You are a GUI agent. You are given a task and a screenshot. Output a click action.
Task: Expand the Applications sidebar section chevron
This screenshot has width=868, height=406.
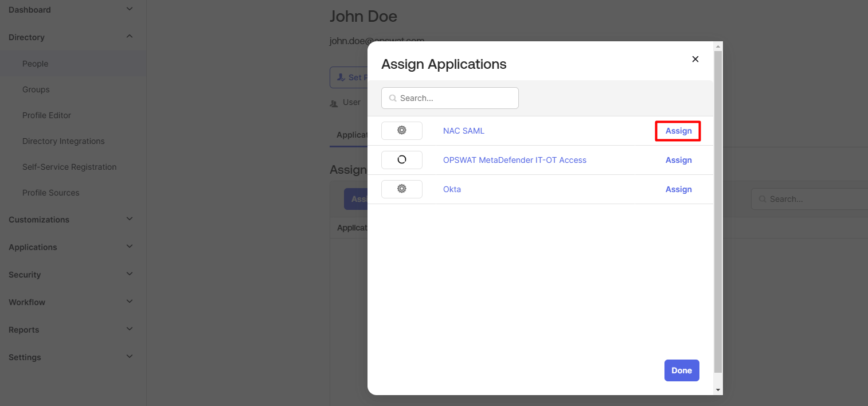click(130, 247)
